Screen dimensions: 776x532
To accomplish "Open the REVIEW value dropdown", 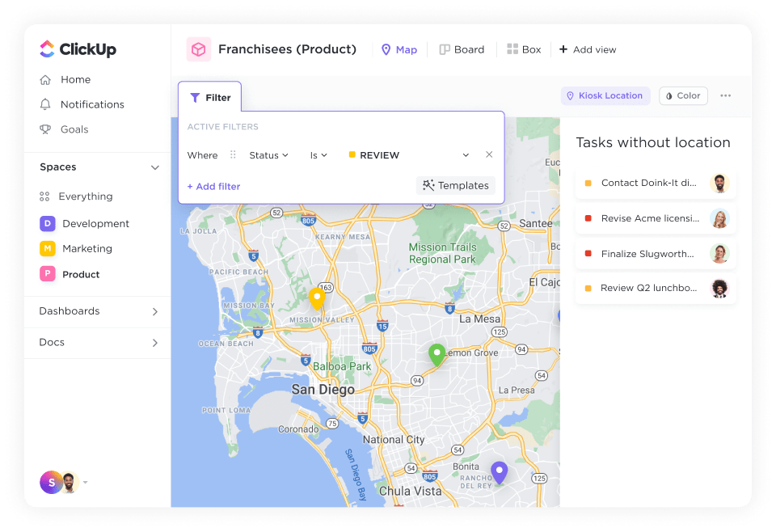I will pos(408,155).
